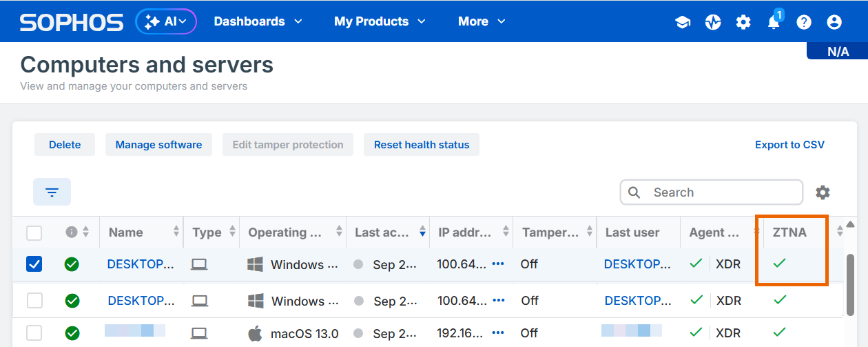Uncheck the first DESKTOP row checkbox
The image size is (868, 347).
[34, 264]
